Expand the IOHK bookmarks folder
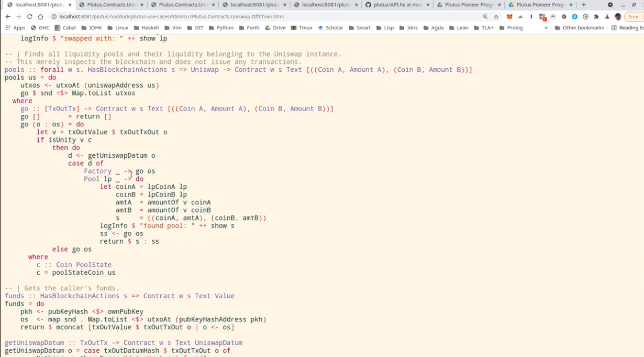The image size is (644, 357). pyautogui.click(x=91, y=28)
